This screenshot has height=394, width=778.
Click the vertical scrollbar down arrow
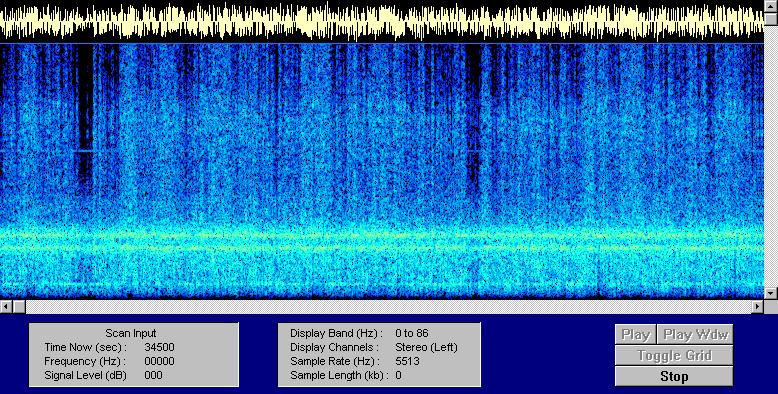(771, 294)
